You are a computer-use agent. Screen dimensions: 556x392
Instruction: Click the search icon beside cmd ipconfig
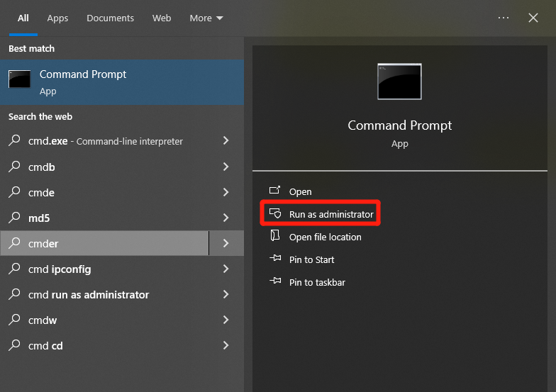14,268
